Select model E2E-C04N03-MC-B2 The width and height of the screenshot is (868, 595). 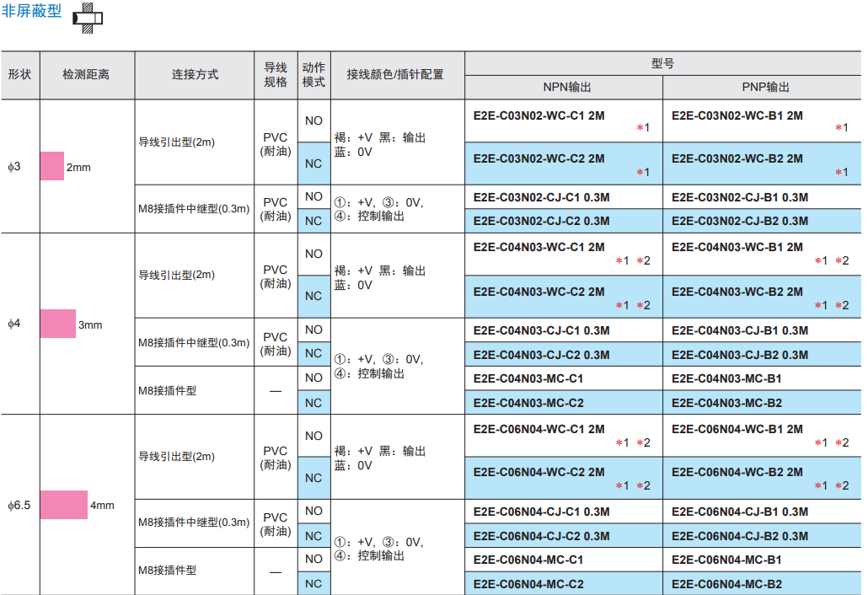[726, 404]
